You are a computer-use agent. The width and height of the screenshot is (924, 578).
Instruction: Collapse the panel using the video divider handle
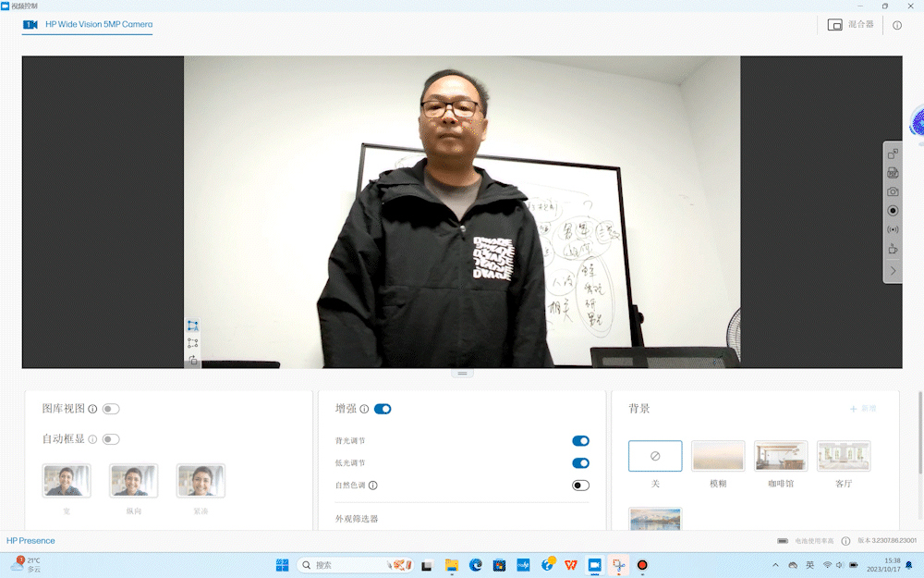coord(464,373)
